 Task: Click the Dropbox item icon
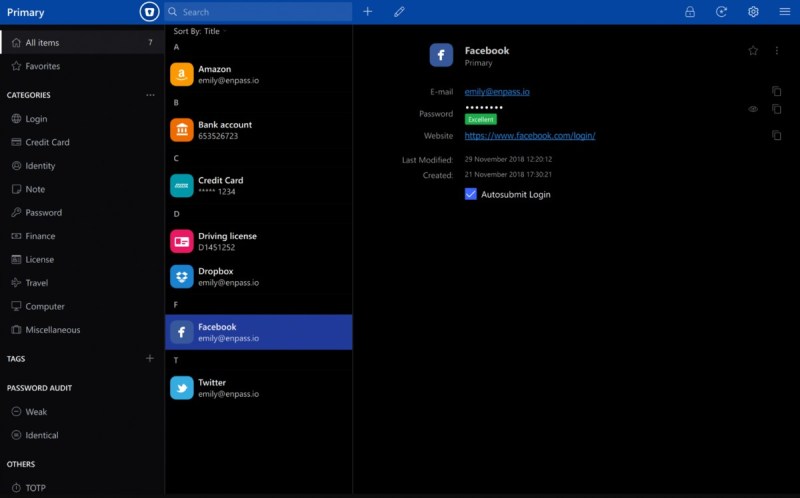(x=182, y=277)
